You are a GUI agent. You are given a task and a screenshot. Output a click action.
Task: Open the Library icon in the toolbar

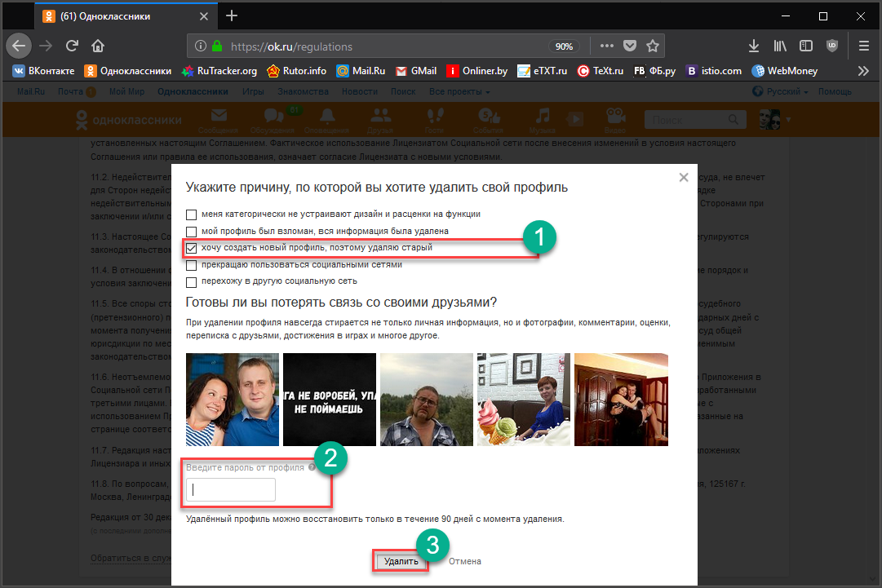[x=779, y=46]
